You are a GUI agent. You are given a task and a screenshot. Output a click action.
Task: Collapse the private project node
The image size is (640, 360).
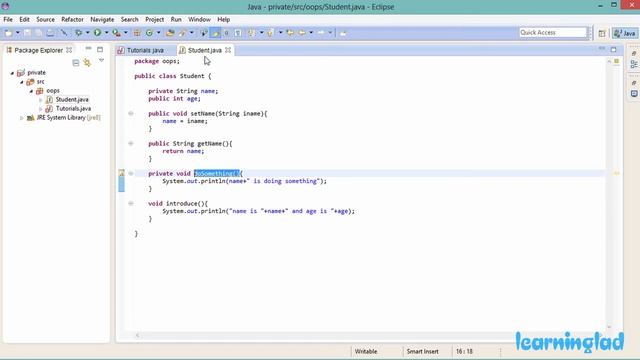tap(12, 73)
